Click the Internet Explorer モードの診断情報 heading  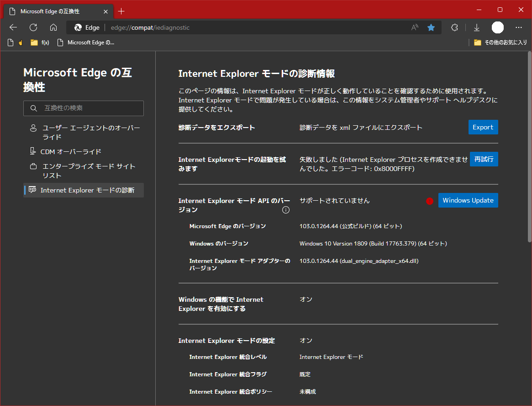click(257, 74)
